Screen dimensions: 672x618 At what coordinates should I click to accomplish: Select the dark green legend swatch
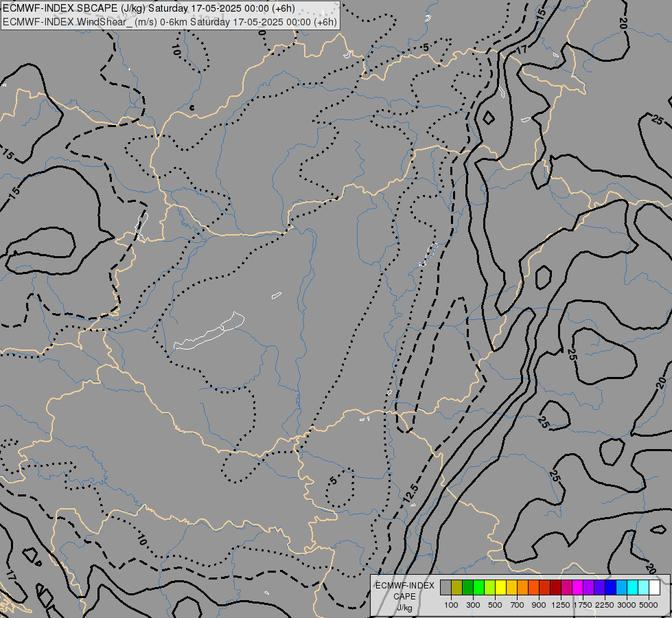click(467, 588)
